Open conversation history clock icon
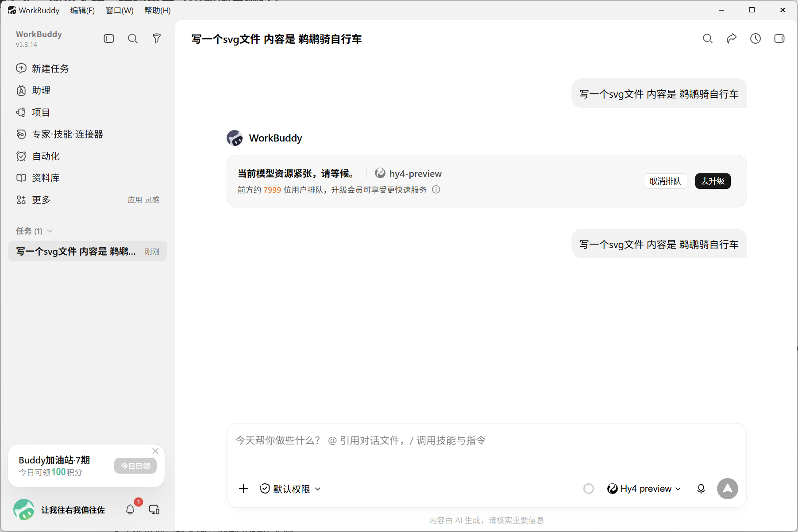Screen dimensions: 798x532 tap(756, 39)
